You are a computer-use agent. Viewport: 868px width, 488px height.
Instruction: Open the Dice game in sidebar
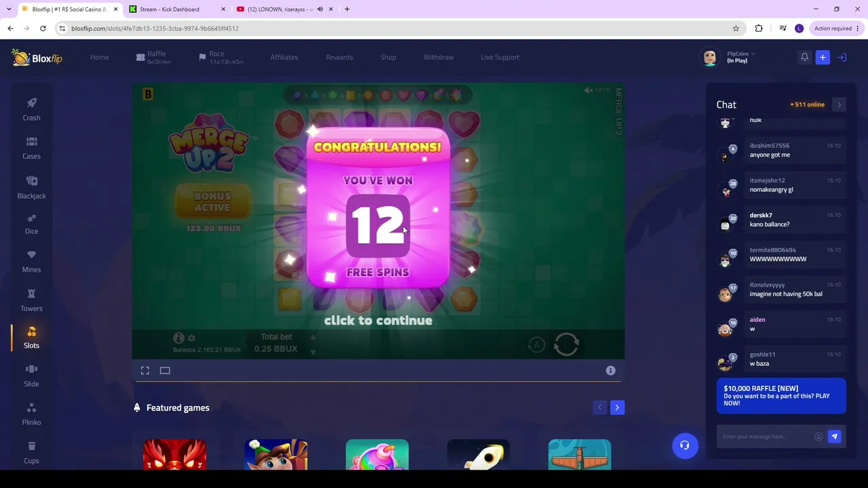[x=31, y=224]
